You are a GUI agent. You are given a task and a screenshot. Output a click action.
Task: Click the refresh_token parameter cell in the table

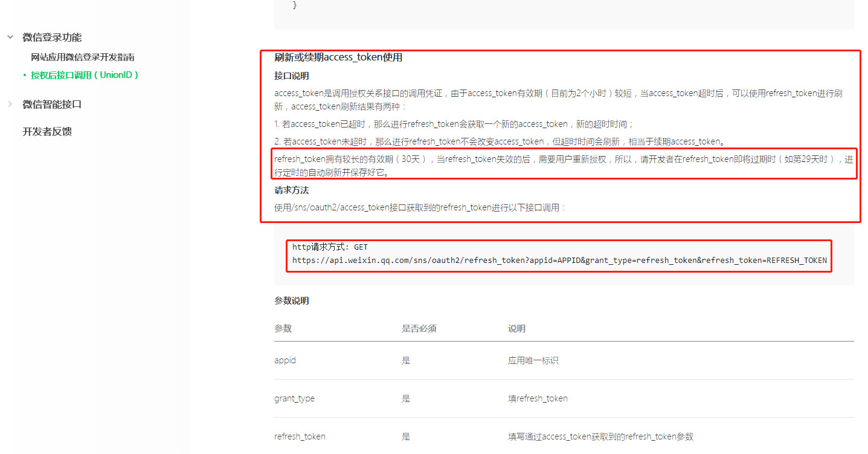point(300,436)
